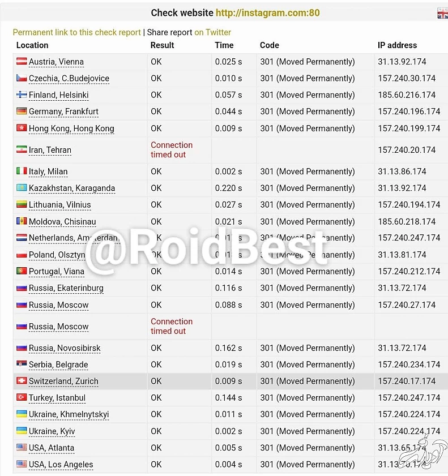The height and width of the screenshot is (476, 448).
Task: Click the Austria flag icon
Action: [x=22, y=62]
